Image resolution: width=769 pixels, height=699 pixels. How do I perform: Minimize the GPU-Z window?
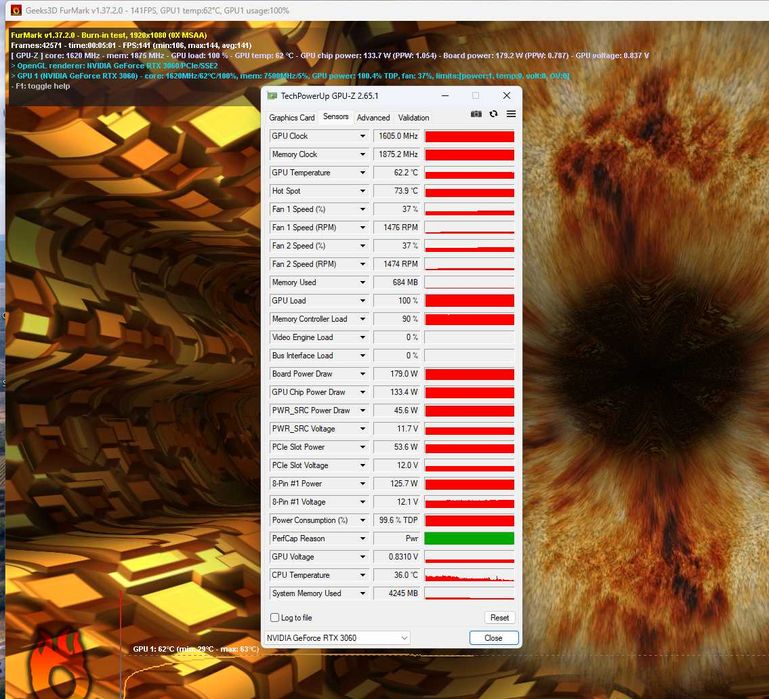pos(445,96)
